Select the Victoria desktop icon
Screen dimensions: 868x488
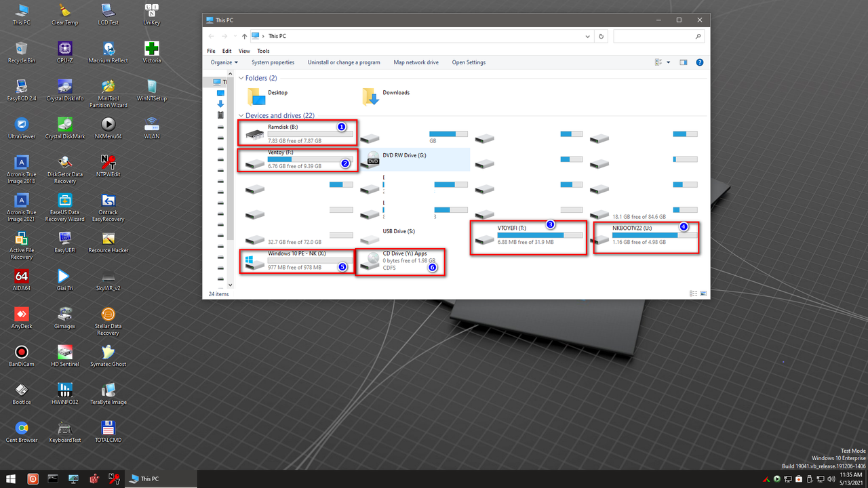click(x=152, y=53)
